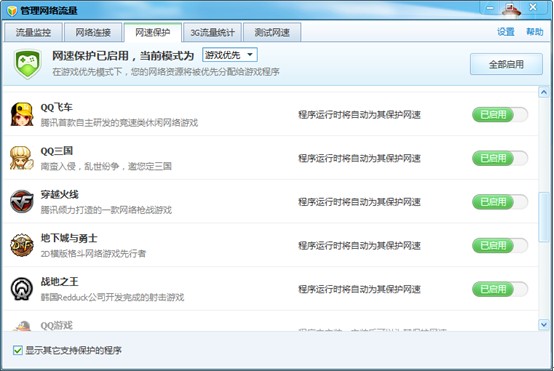The image size is (554, 371).
Task: Click the scrollbar up arrow
Action: point(543,92)
